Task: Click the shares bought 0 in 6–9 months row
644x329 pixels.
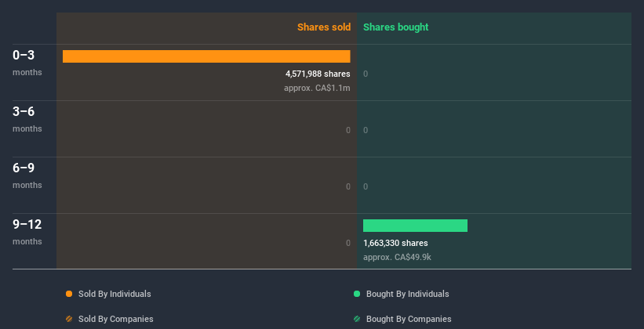Action: pos(366,186)
